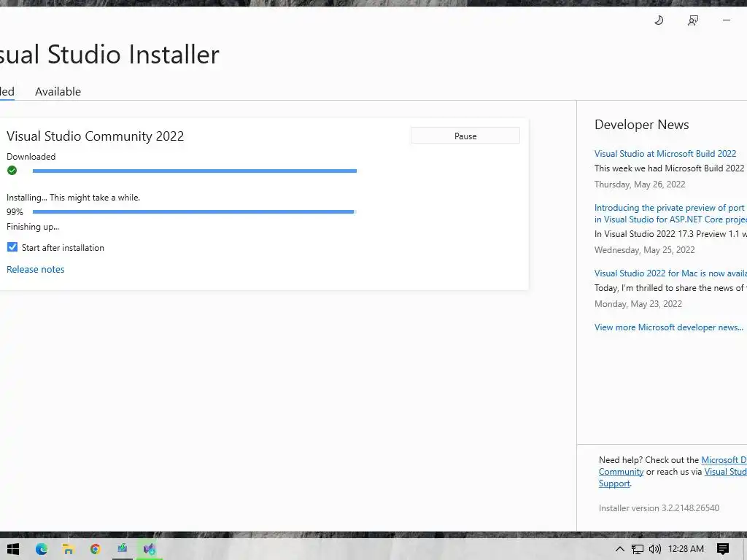Click the Installing progress bar at 99%
Screen dimensions: 747x560
(x=194, y=211)
